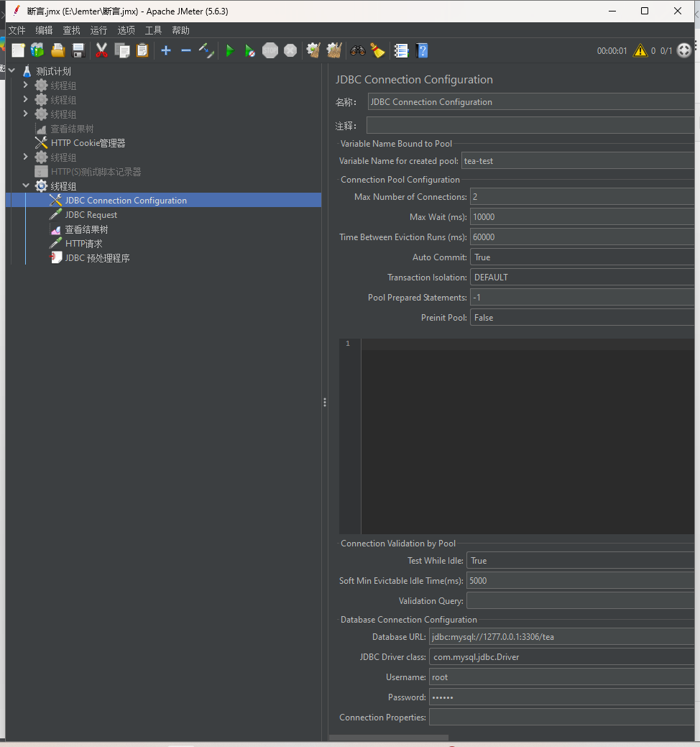This screenshot has width=700, height=747.
Task: Open the Auto Commit dropdown
Action: pos(582,257)
